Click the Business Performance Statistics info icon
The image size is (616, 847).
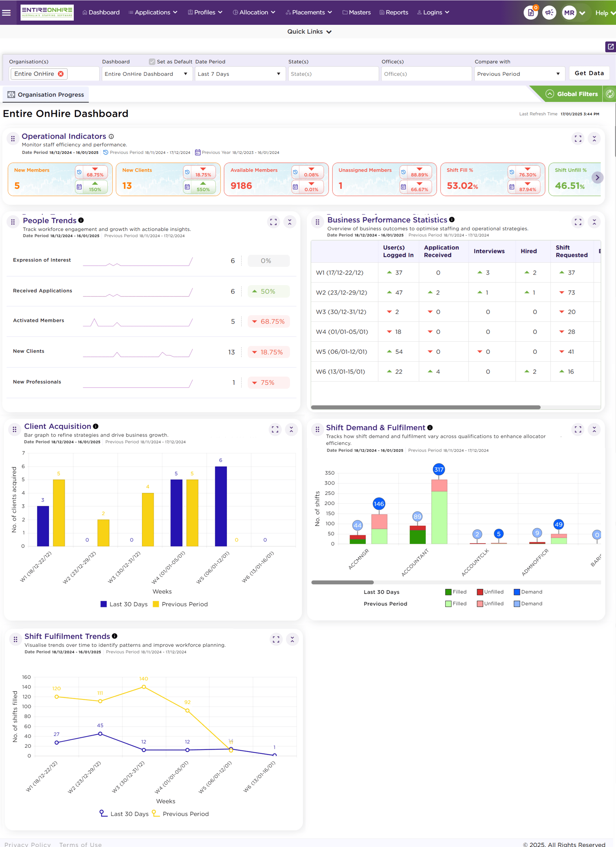click(x=452, y=220)
